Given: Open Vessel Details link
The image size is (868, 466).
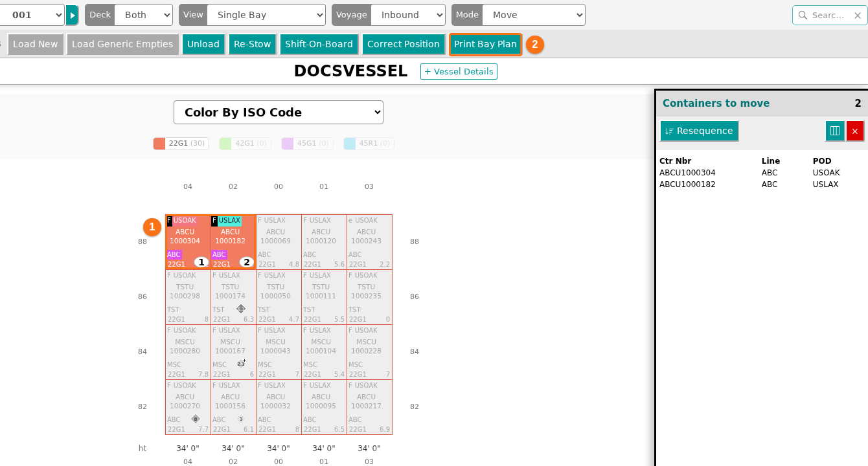Looking at the screenshot, I should (x=459, y=71).
